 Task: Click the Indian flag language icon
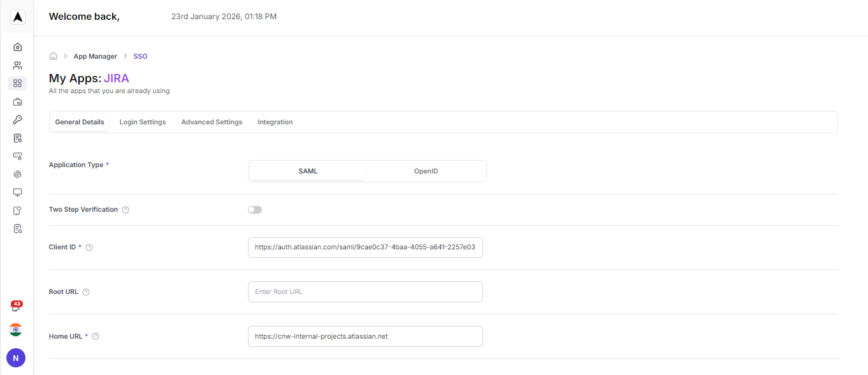[15, 330]
